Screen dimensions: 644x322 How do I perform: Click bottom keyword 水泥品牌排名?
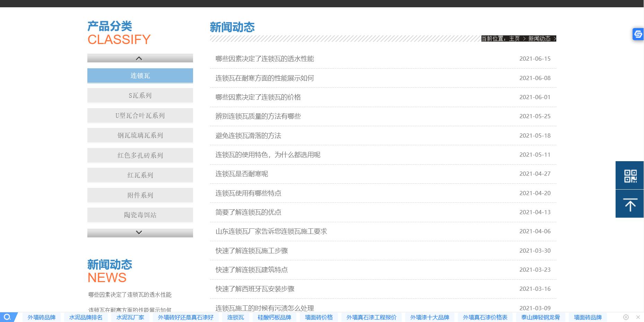[86, 317]
